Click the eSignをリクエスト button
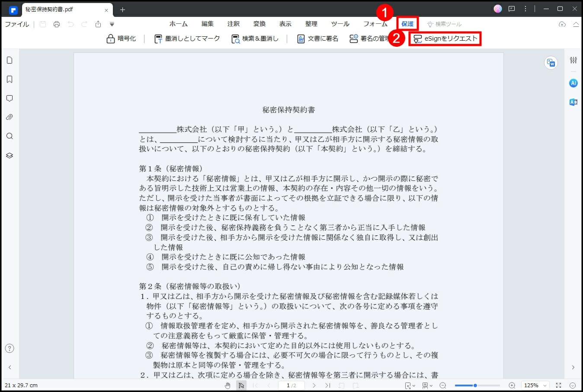 point(445,39)
